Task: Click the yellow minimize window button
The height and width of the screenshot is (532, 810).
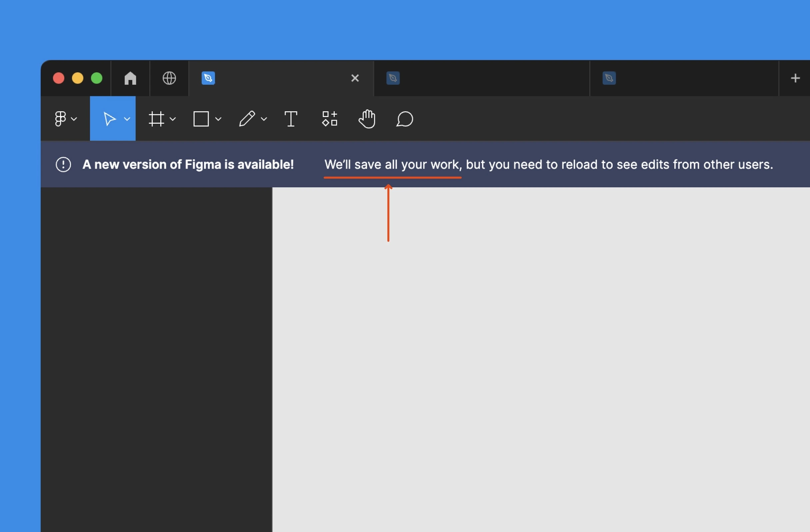Action: point(78,78)
